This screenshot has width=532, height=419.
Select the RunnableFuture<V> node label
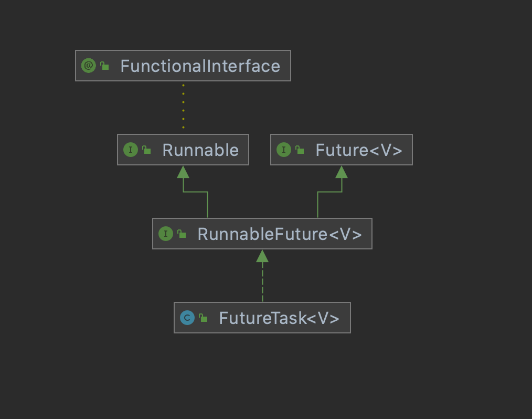coord(280,234)
